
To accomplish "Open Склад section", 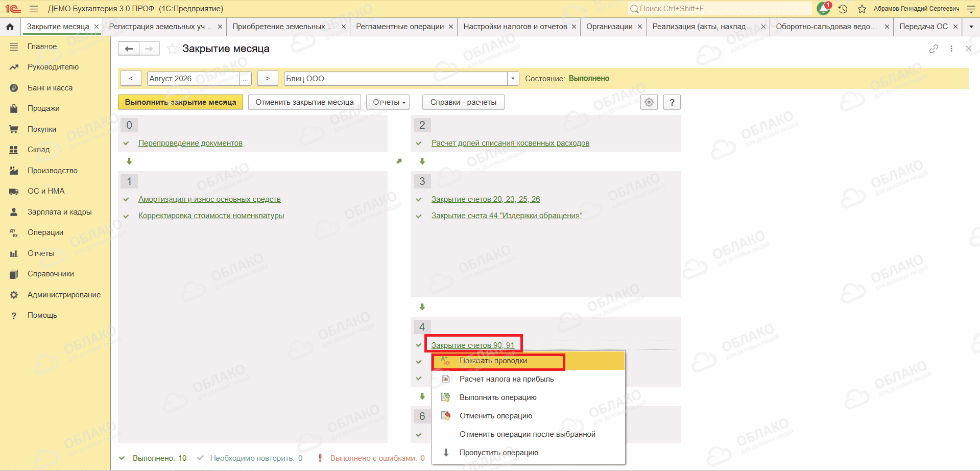I will coord(38,150).
